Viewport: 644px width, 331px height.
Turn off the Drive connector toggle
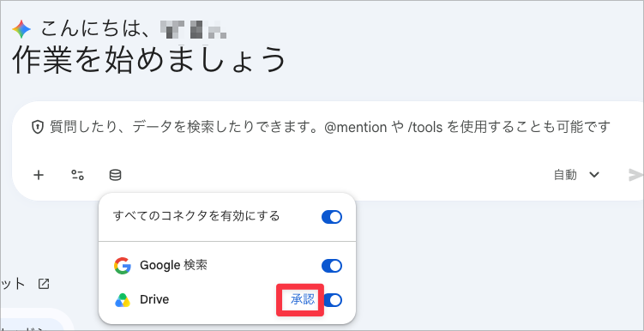[333, 300]
